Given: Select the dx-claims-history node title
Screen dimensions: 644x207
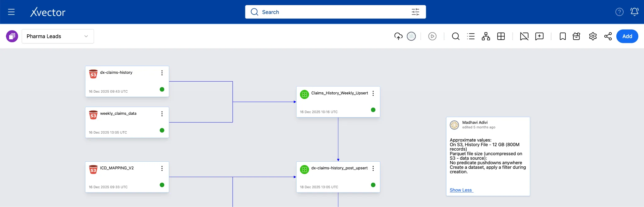Looking at the screenshot, I should (116, 72).
